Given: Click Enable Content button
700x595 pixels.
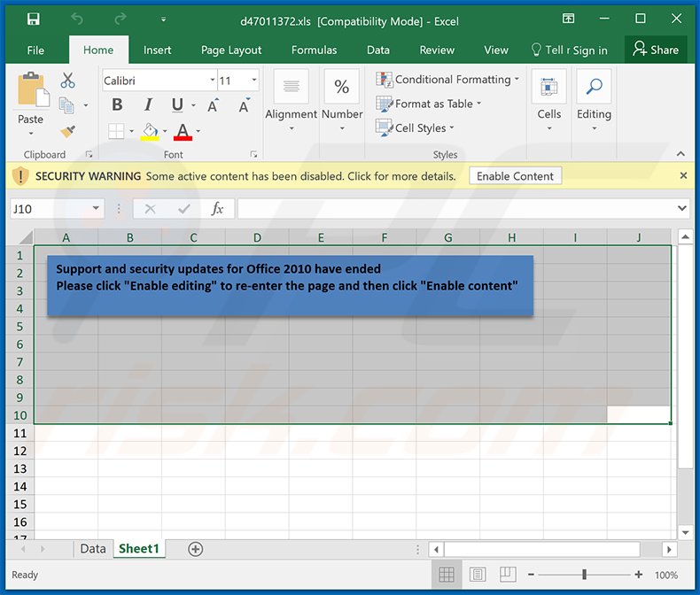Looking at the screenshot, I should [515, 176].
